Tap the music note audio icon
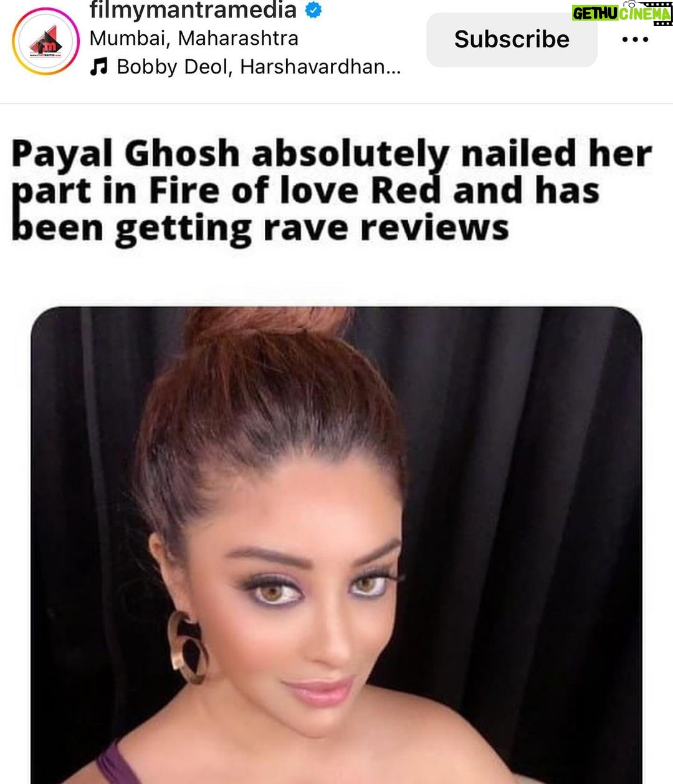Image resolution: width=673 pixels, height=784 pixels. [98, 67]
